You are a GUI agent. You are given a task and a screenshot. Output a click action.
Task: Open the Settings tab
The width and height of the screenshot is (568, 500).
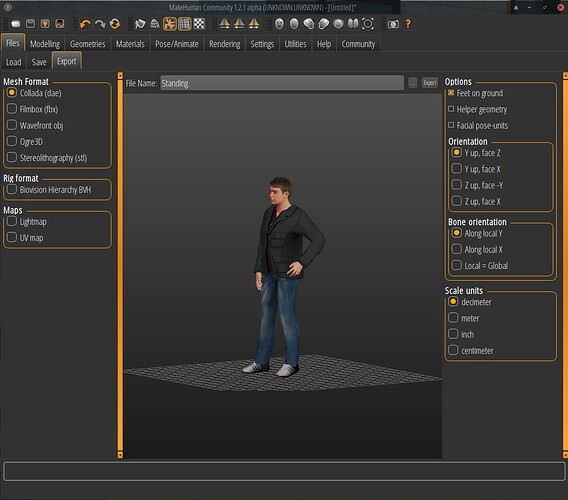click(262, 44)
